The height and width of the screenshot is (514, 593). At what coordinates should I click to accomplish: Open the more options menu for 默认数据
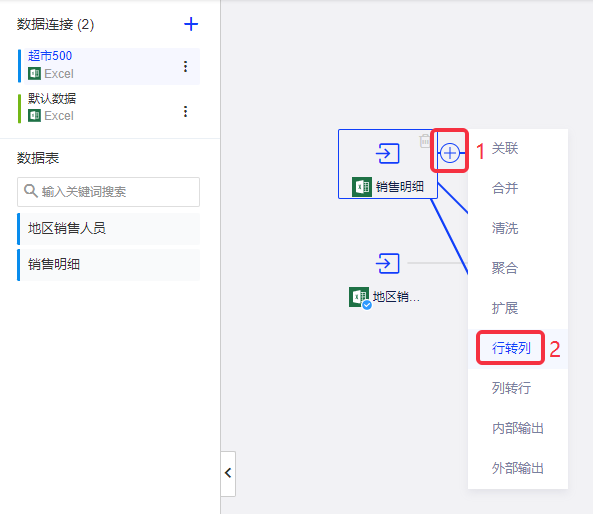pyautogui.click(x=185, y=112)
